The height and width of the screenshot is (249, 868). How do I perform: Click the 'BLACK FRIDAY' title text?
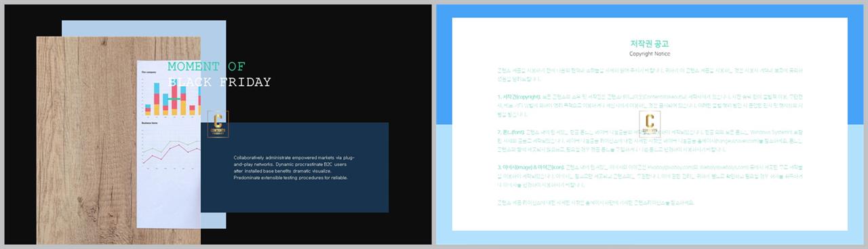click(219, 83)
